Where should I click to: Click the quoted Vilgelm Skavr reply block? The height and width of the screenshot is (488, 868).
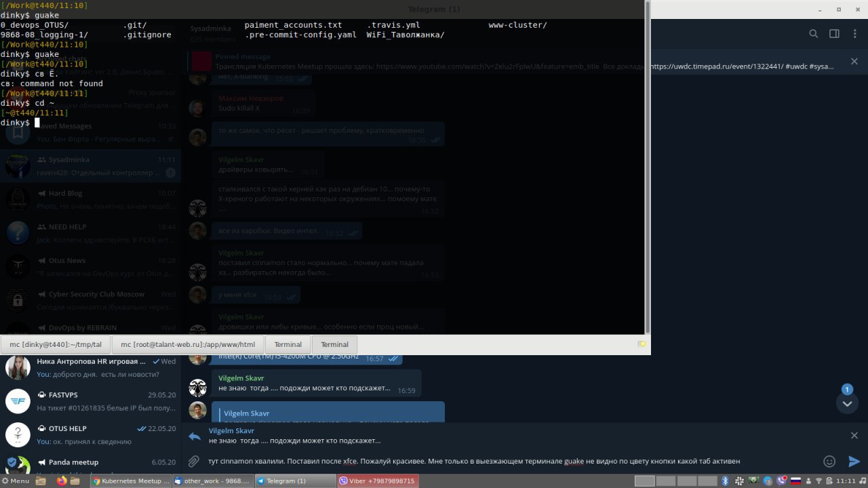(x=328, y=412)
